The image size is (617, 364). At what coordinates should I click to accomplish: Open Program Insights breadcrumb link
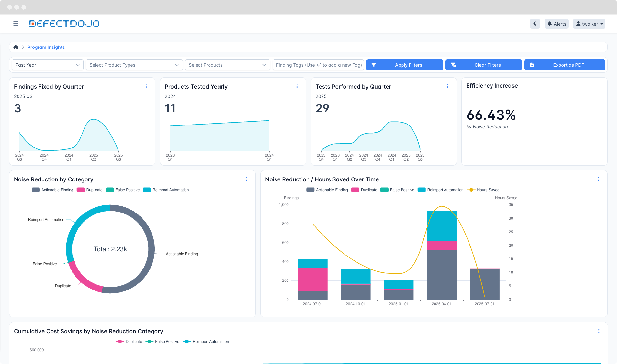coord(46,47)
